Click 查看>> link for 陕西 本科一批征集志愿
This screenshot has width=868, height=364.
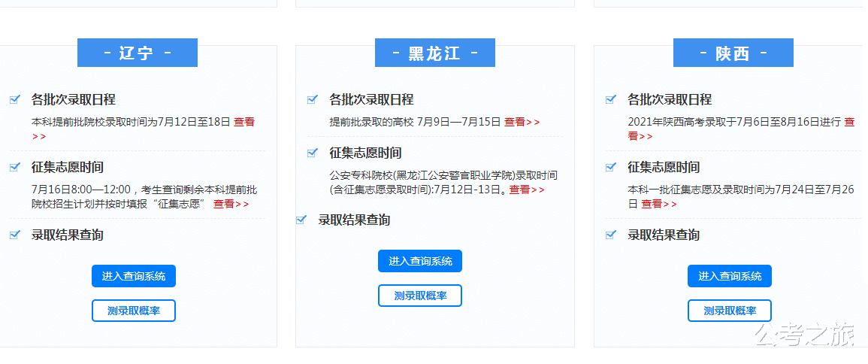point(659,204)
